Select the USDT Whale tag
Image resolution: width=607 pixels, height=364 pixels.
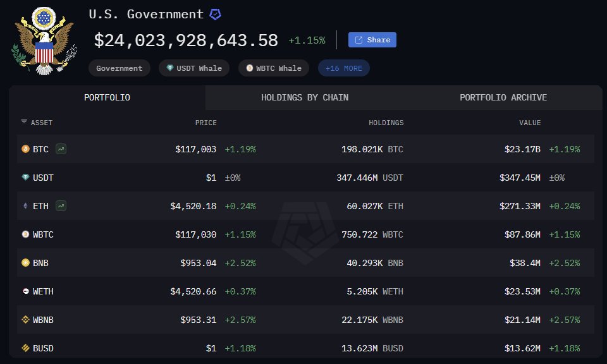(x=194, y=68)
